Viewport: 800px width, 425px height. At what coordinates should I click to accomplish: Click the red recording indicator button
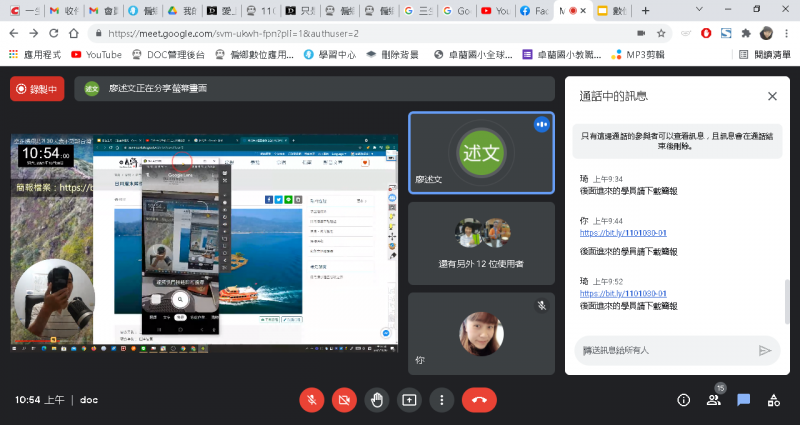point(37,89)
